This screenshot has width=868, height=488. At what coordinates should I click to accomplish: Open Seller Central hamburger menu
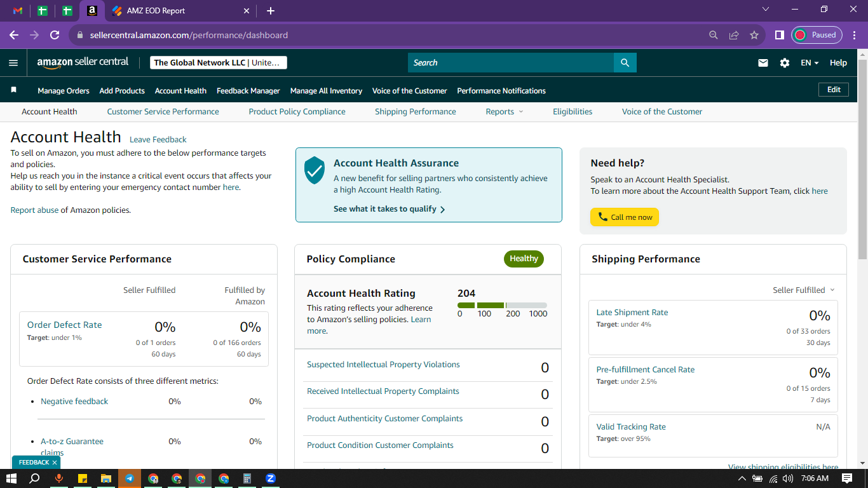pos(13,62)
